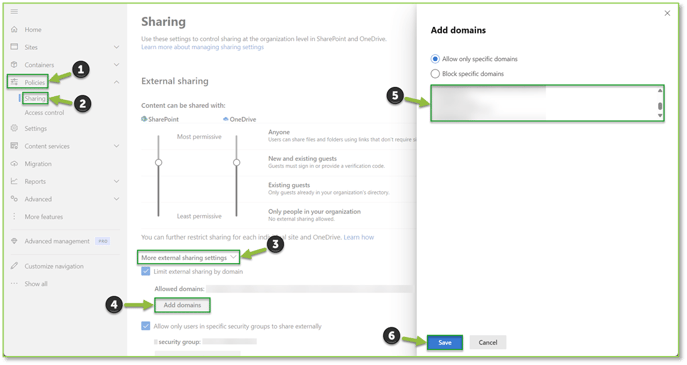Expand the Reports menu chevron
The image size is (687, 365).
pos(117,181)
